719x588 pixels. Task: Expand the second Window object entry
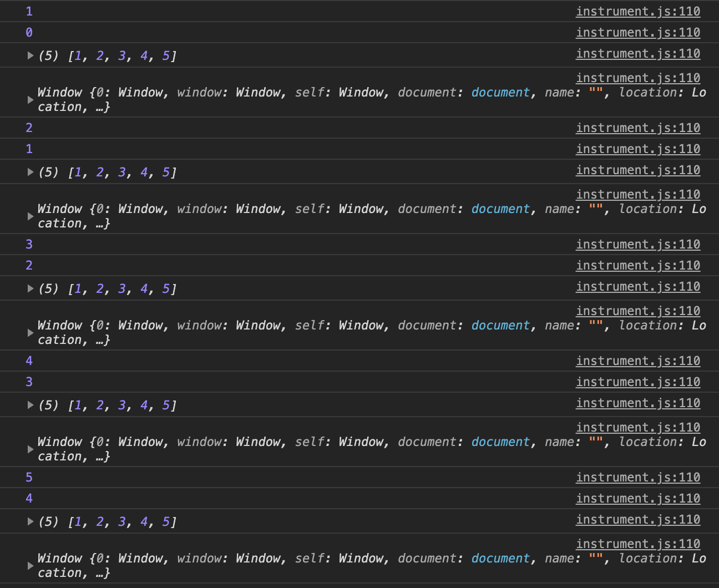(31, 216)
